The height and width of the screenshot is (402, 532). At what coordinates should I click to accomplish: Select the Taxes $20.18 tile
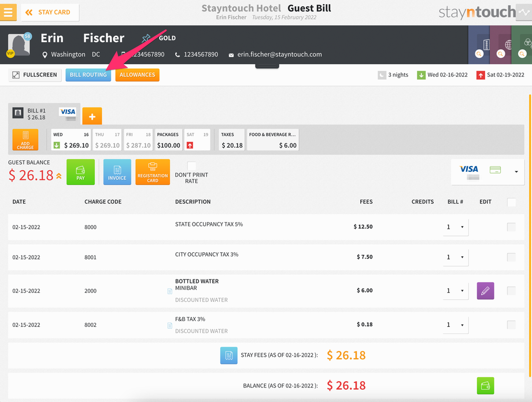pos(232,139)
